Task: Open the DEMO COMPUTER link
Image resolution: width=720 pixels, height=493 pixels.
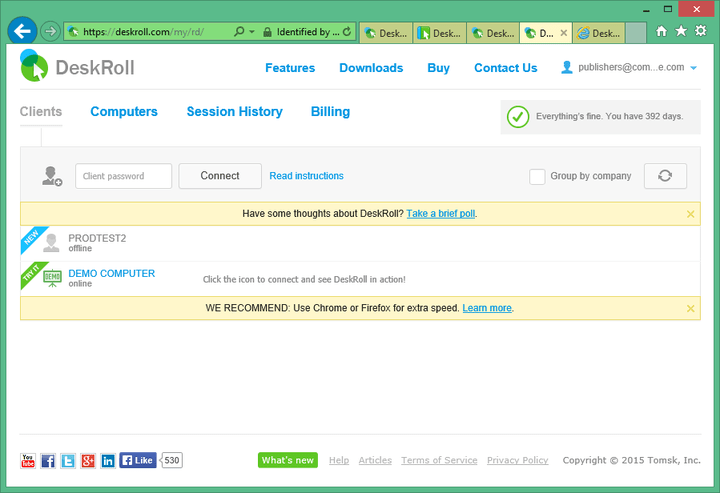Action: (112, 274)
